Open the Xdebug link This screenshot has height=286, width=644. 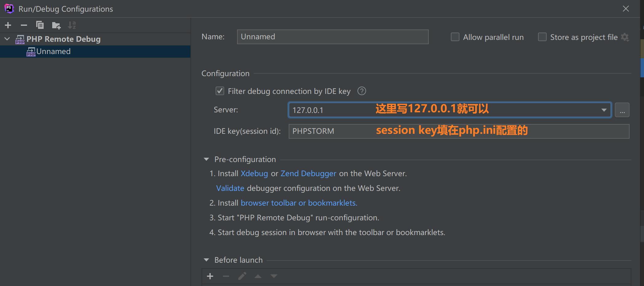[x=254, y=174]
